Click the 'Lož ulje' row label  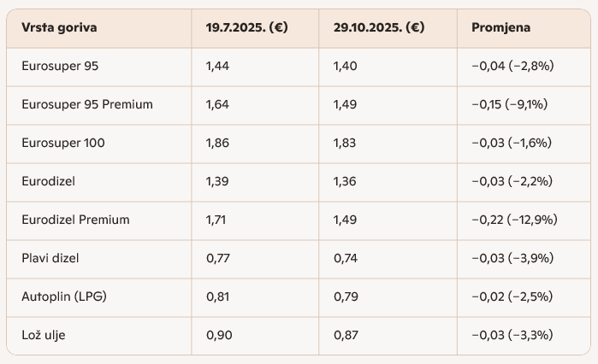pyautogui.click(x=44, y=335)
